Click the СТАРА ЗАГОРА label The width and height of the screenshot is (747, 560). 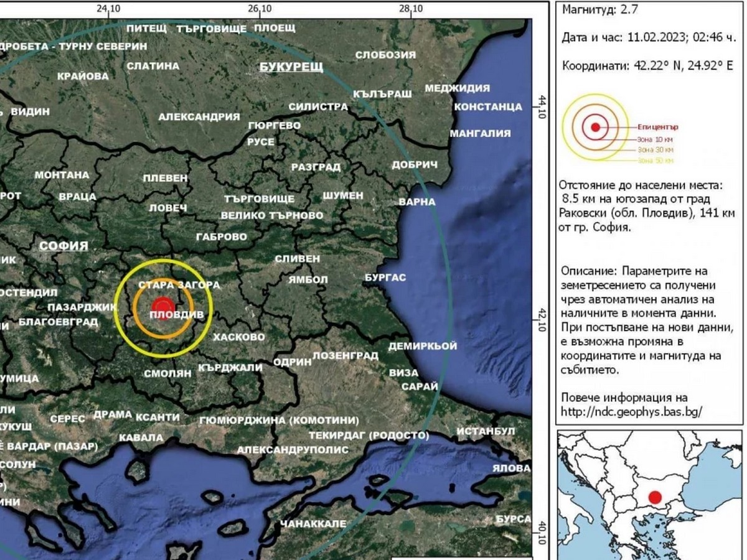point(179,285)
